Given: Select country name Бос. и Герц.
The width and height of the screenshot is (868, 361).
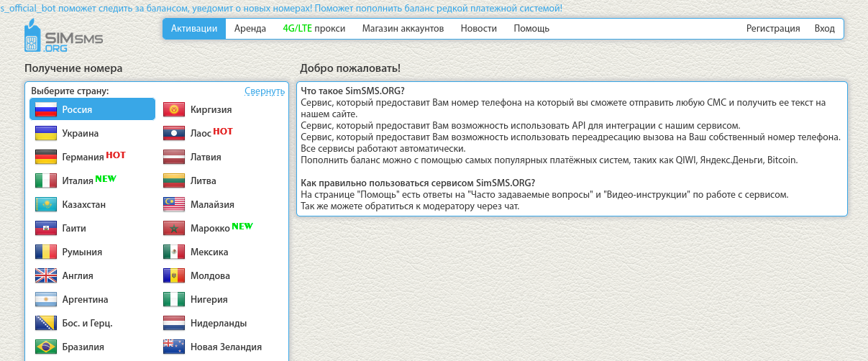Looking at the screenshot, I should 87,323.
